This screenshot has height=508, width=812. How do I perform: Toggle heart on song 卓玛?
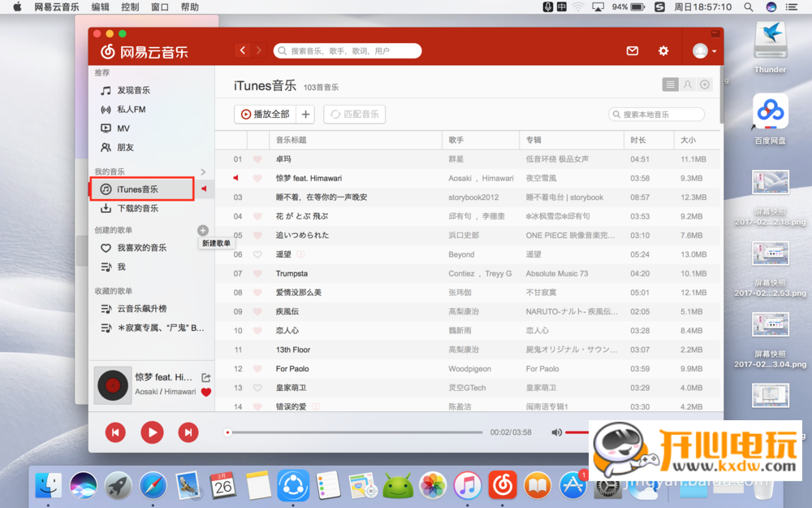point(257,159)
